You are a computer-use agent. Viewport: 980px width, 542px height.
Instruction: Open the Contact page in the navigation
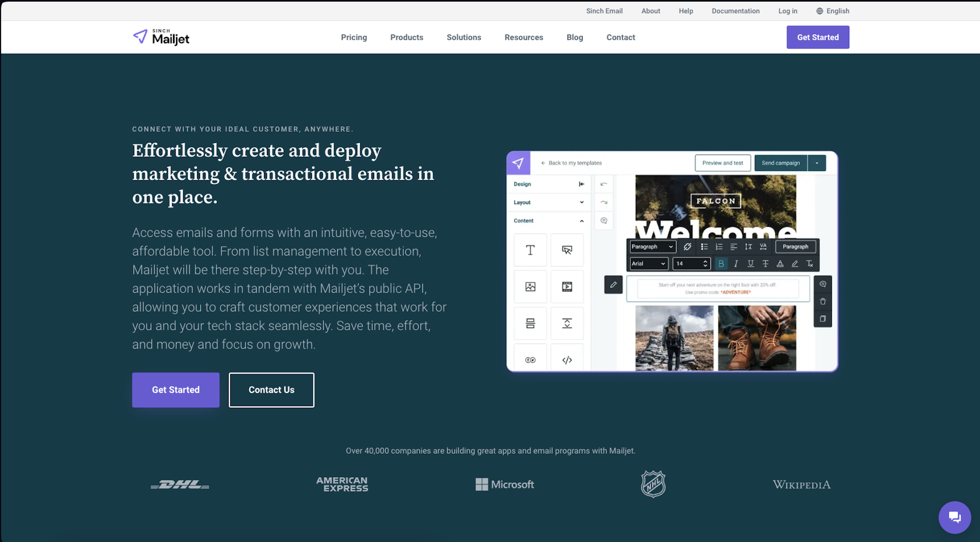click(x=621, y=37)
